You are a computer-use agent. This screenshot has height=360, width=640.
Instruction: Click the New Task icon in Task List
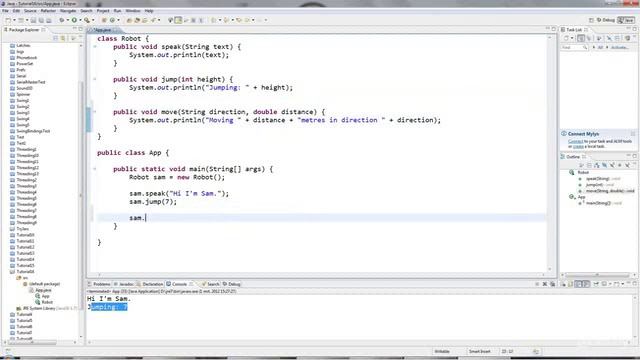[x=566, y=38]
